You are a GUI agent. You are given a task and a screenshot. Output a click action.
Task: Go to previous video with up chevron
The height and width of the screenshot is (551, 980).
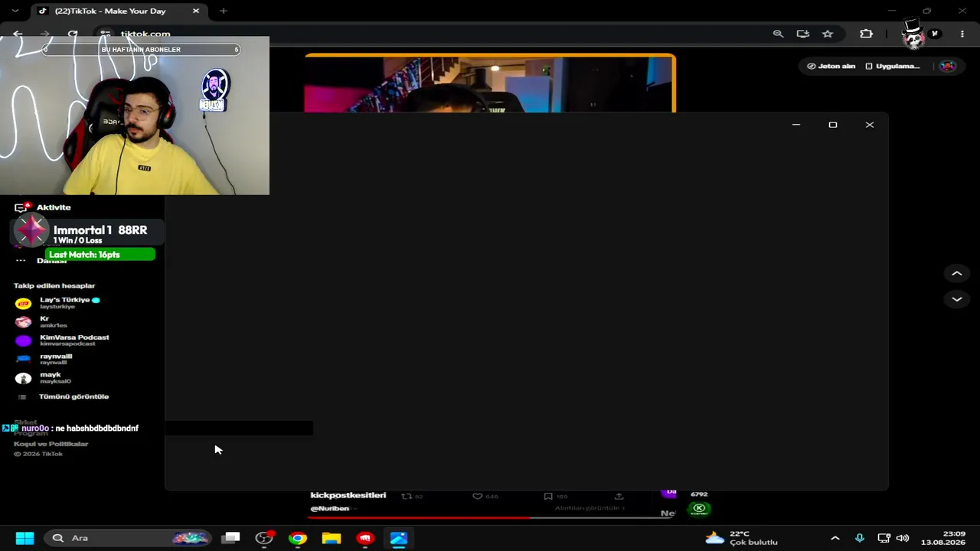(956, 273)
